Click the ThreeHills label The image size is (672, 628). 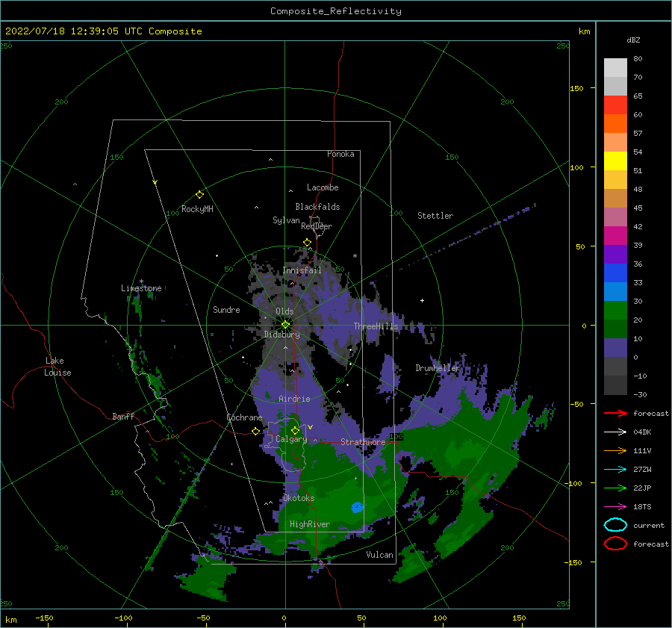376,326
